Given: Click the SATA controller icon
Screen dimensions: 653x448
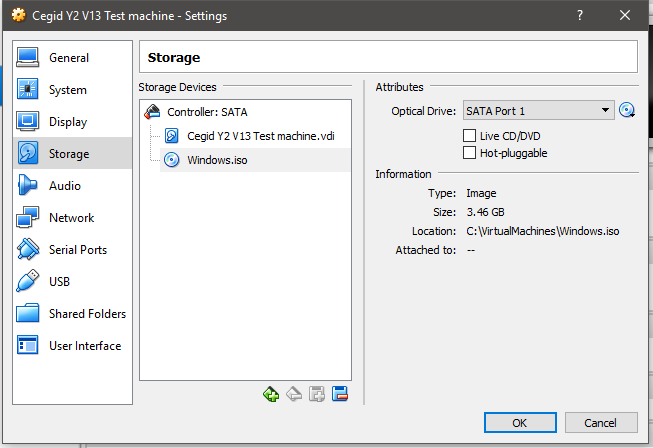Looking at the screenshot, I should (x=152, y=112).
